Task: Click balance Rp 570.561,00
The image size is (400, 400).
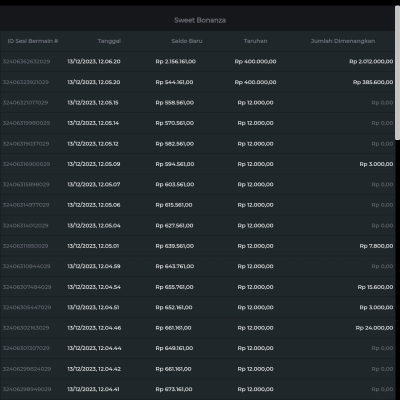Action: point(175,123)
